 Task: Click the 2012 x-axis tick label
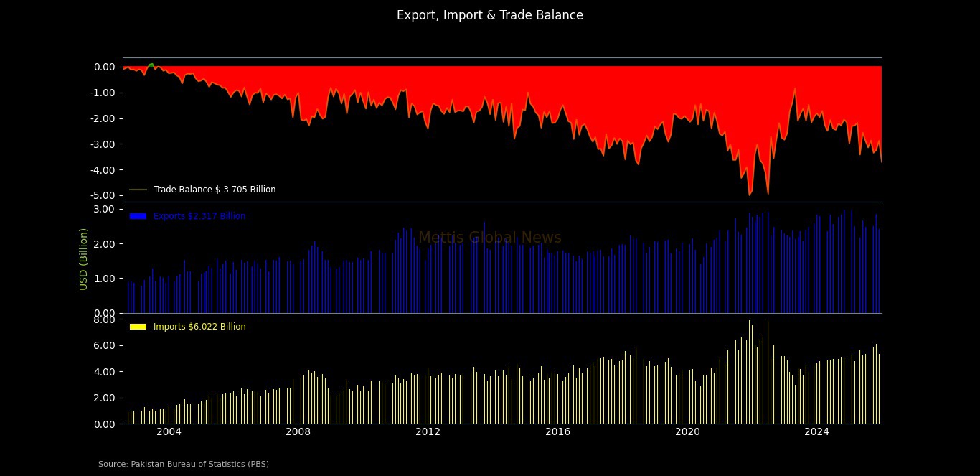(x=428, y=432)
